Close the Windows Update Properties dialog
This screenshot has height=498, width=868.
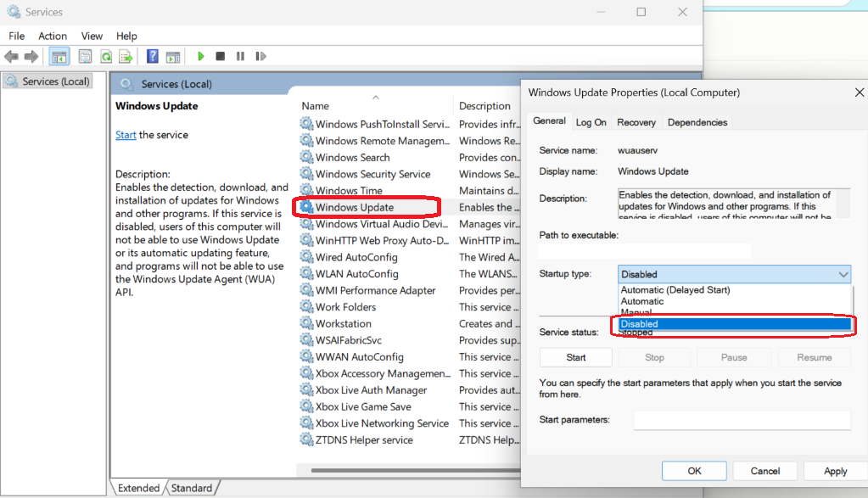[859, 92]
